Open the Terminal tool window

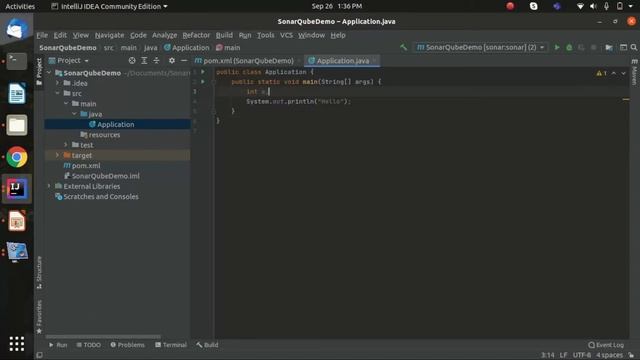tap(171, 345)
